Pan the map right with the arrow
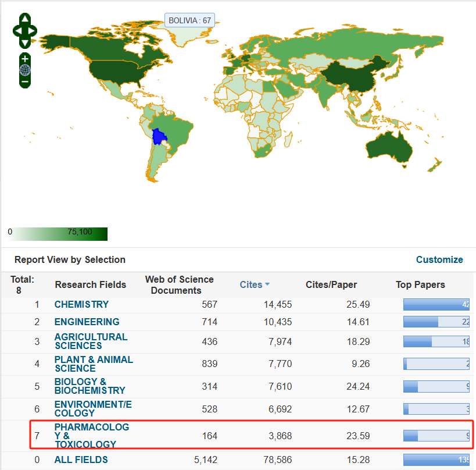Viewport: 476px width, 470px height. click(33, 30)
